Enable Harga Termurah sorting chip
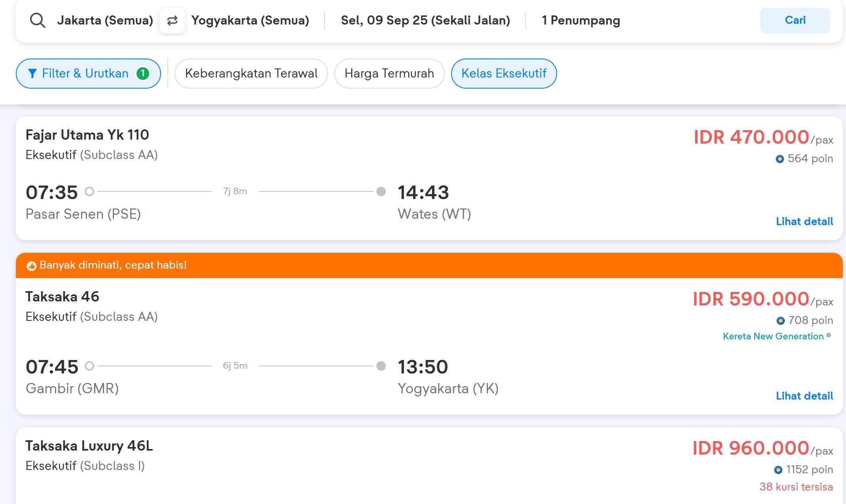Viewport: 846px width, 504px height. pyautogui.click(x=389, y=74)
